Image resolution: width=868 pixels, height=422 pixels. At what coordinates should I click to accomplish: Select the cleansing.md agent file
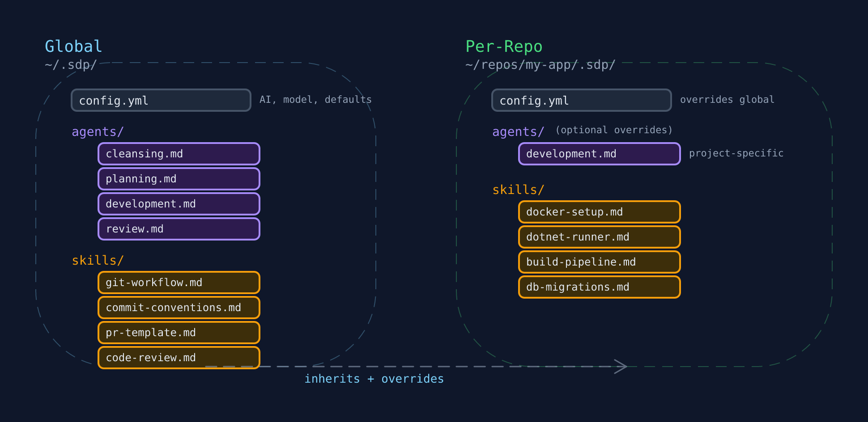[x=179, y=154]
